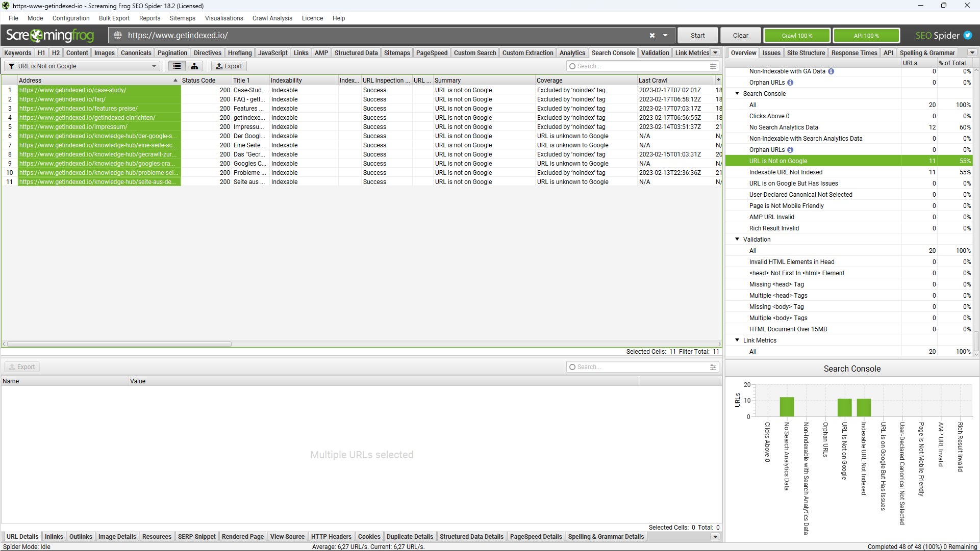Focus the lower pane Search field

point(642,367)
